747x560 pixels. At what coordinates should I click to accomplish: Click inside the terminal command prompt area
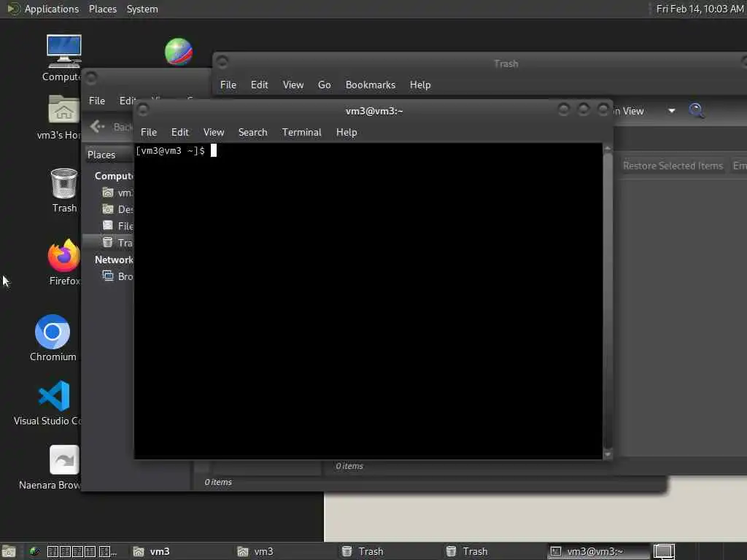pos(368,301)
